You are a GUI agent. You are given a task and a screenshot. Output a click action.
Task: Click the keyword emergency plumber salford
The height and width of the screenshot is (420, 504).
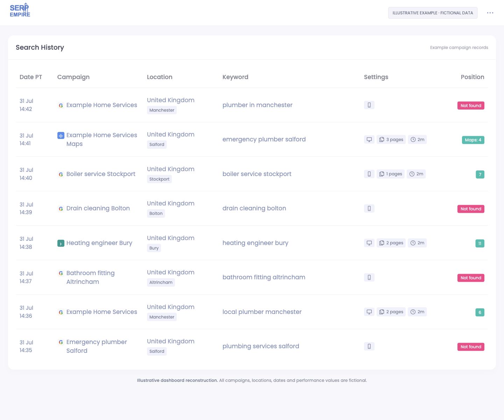pos(264,139)
